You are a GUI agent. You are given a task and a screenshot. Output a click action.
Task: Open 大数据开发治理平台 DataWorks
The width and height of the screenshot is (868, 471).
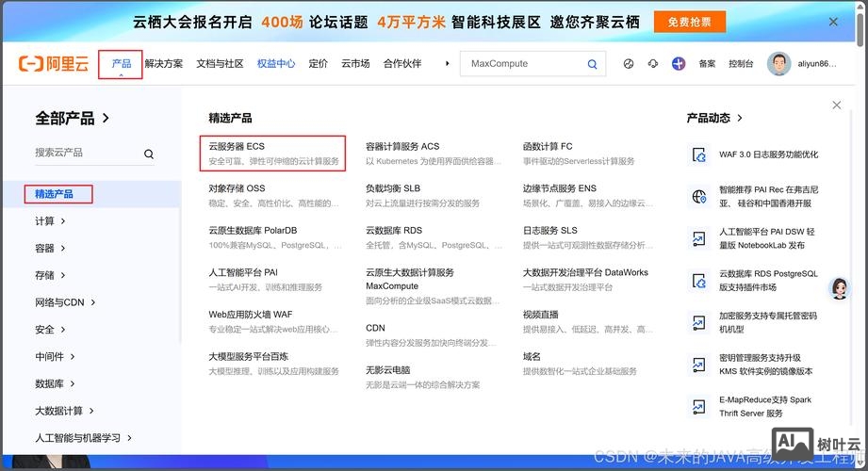pyautogui.click(x=585, y=272)
